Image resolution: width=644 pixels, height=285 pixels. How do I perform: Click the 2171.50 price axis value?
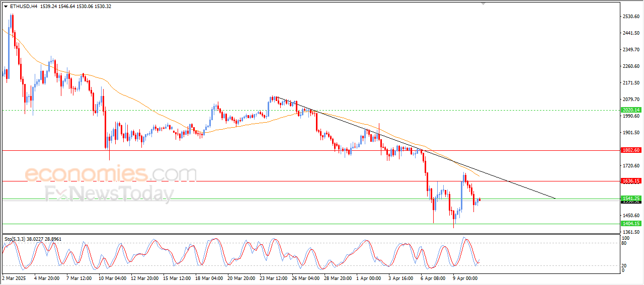(631, 83)
